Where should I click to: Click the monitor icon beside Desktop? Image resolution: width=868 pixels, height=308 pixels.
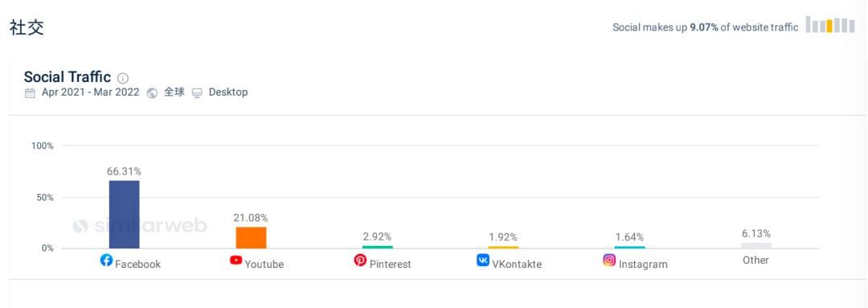click(x=197, y=93)
